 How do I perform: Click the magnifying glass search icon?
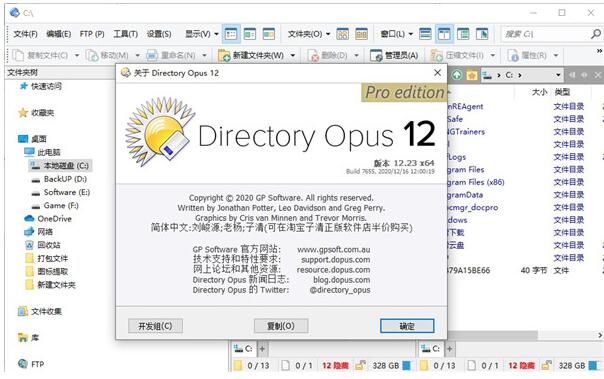(596, 34)
